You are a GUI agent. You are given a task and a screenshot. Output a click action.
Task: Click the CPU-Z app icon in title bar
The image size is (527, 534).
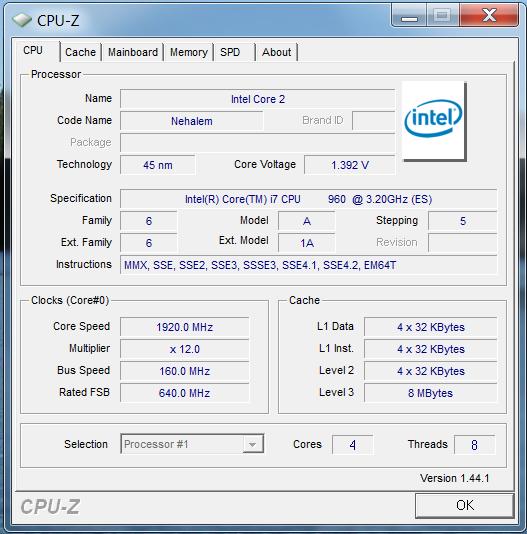pos(22,20)
